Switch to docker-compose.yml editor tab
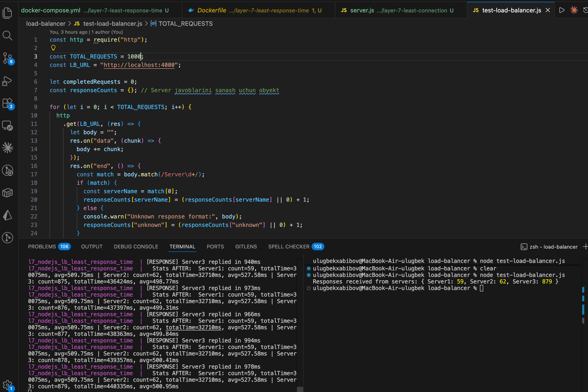The height and width of the screenshot is (392, 588). point(95,10)
